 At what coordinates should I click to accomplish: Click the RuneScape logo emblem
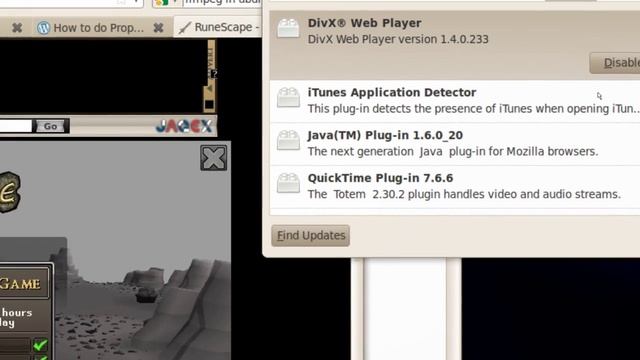click(x=9, y=193)
